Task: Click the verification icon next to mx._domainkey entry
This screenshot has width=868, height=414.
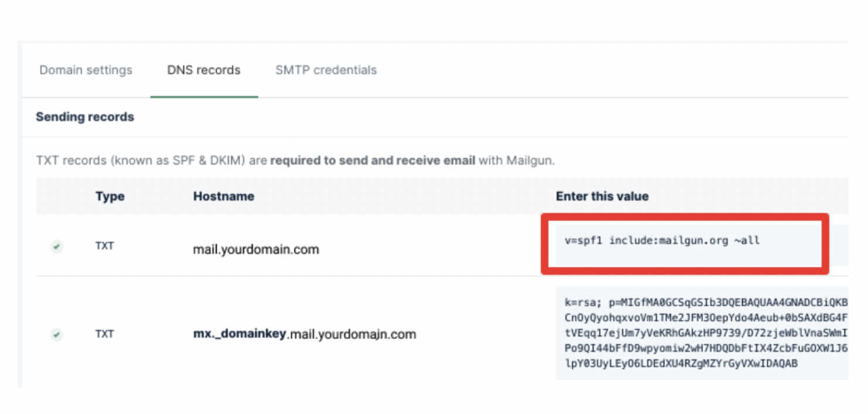Action: click(56, 334)
